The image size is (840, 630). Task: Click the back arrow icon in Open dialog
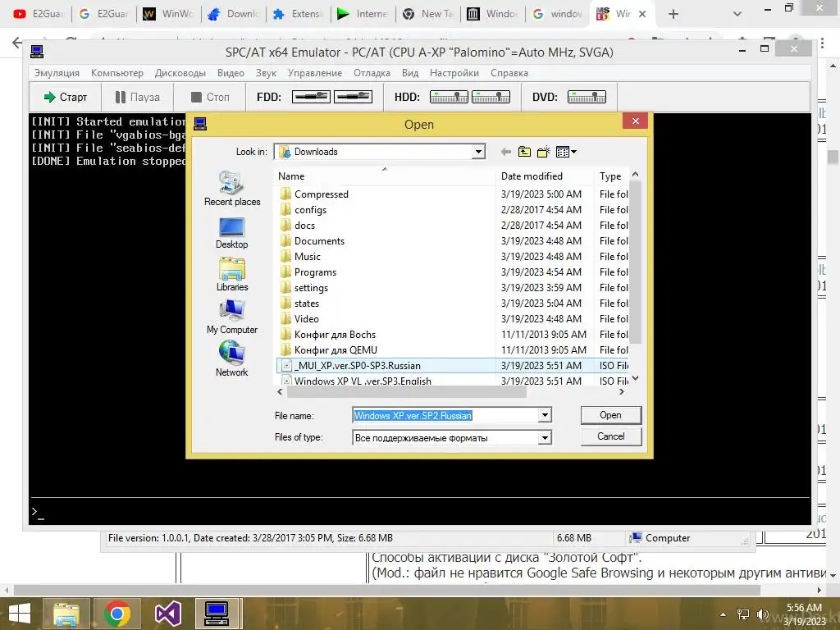[x=505, y=152]
